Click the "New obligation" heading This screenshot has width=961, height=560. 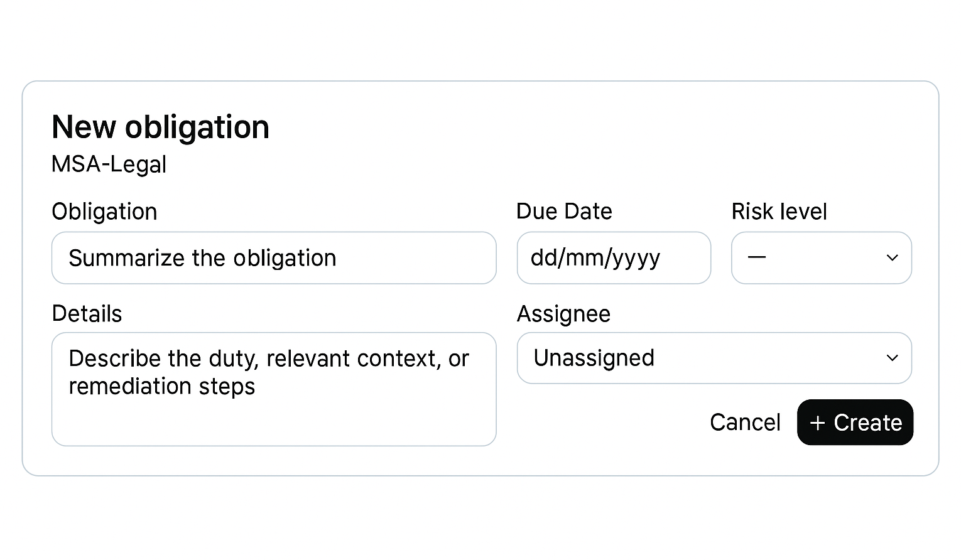point(160,127)
